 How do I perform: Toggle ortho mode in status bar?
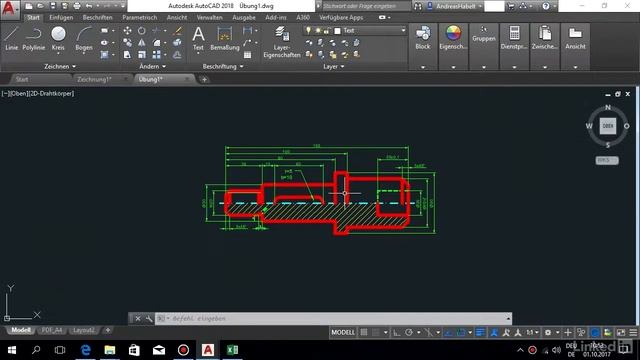[396, 333]
